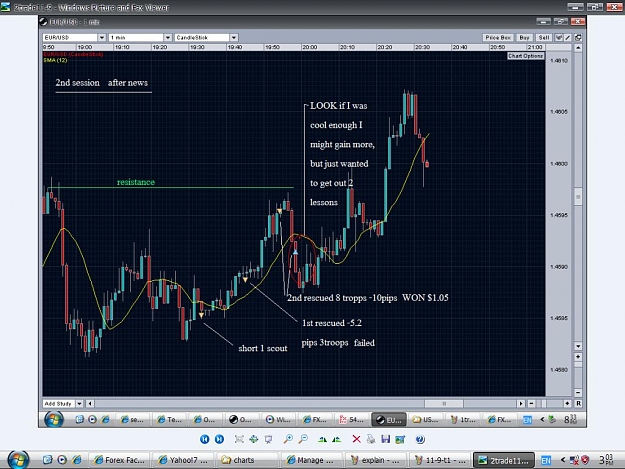Rotate the image clockwise
The width and height of the screenshot is (625, 469).
click(322, 439)
